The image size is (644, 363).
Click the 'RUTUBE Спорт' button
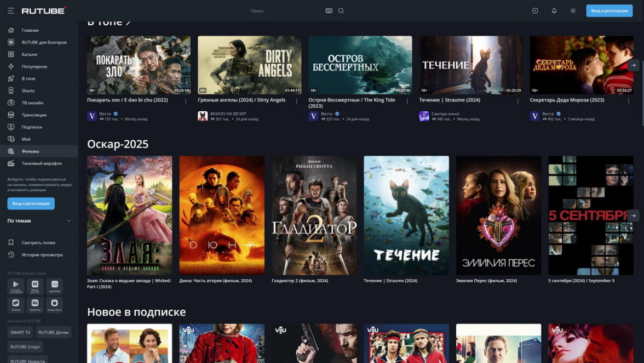pyautogui.click(x=25, y=347)
